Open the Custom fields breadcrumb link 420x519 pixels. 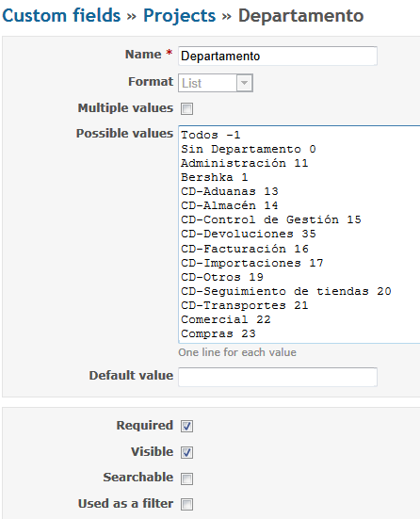(61, 16)
